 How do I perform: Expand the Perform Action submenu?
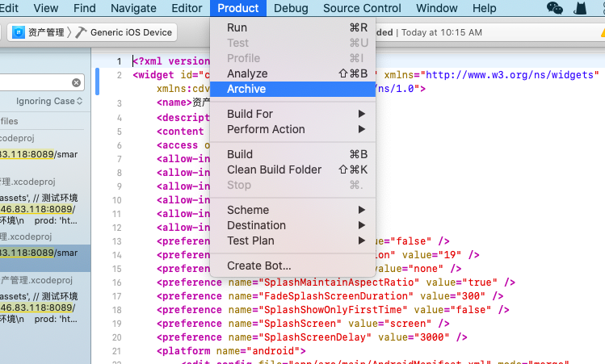pyautogui.click(x=293, y=129)
